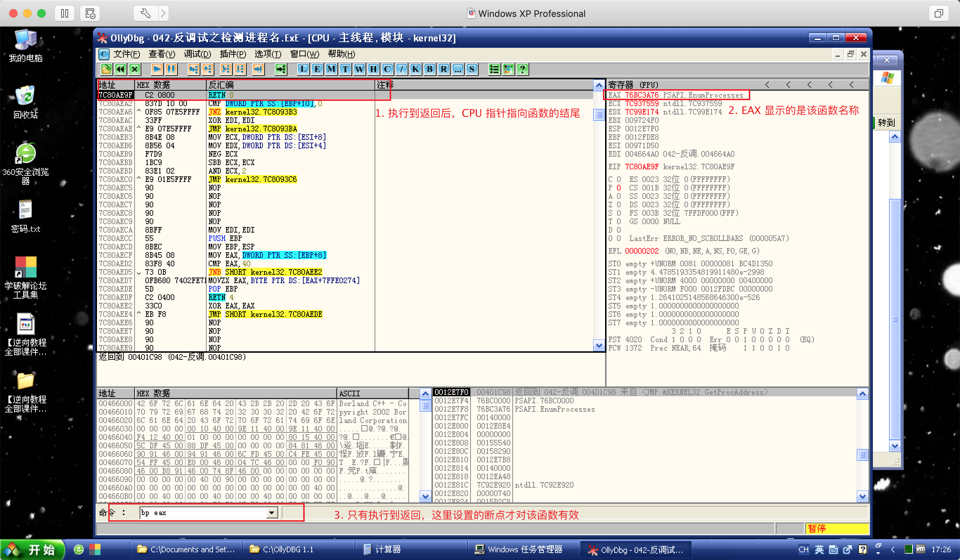
Task: Click the Pause execution toolbar icon
Action: (171, 69)
